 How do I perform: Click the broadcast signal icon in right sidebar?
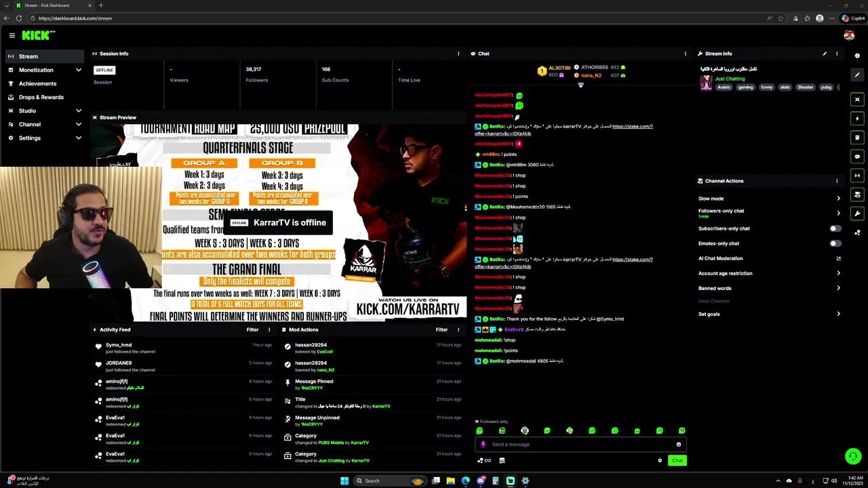pos(857,176)
